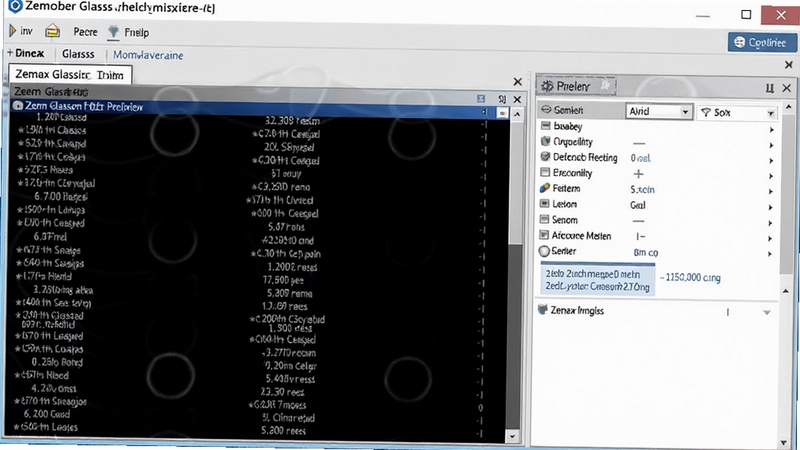Click the Bsabey row icon

pyautogui.click(x=545, y=126)
